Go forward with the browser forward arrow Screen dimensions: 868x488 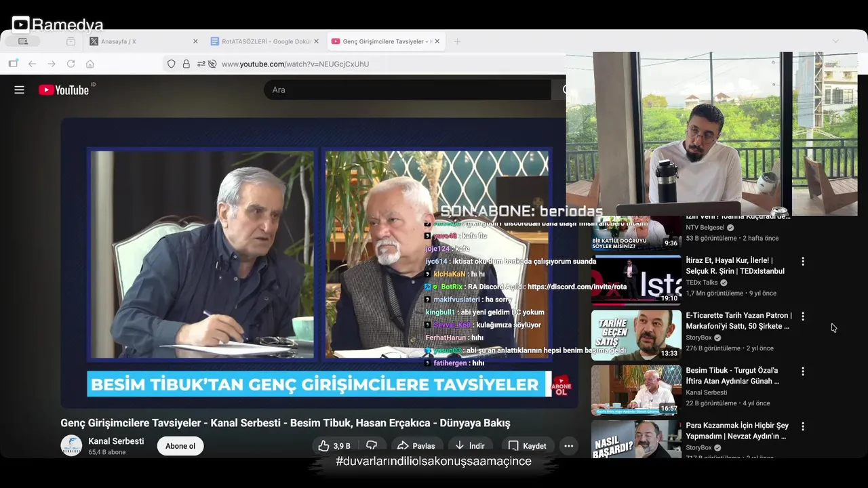(x=52, y=64)
